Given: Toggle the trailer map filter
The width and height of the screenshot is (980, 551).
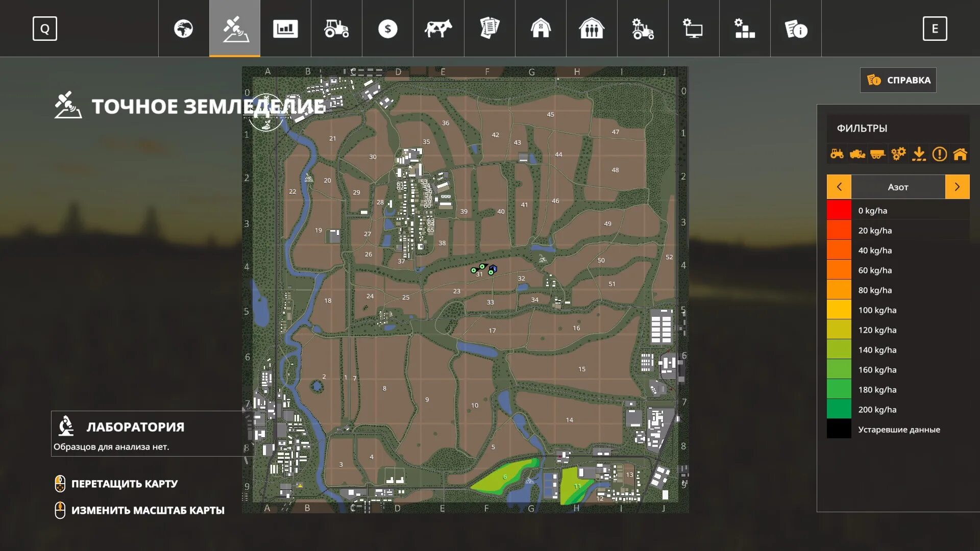Looking at the screenshot, I should 877,154.
